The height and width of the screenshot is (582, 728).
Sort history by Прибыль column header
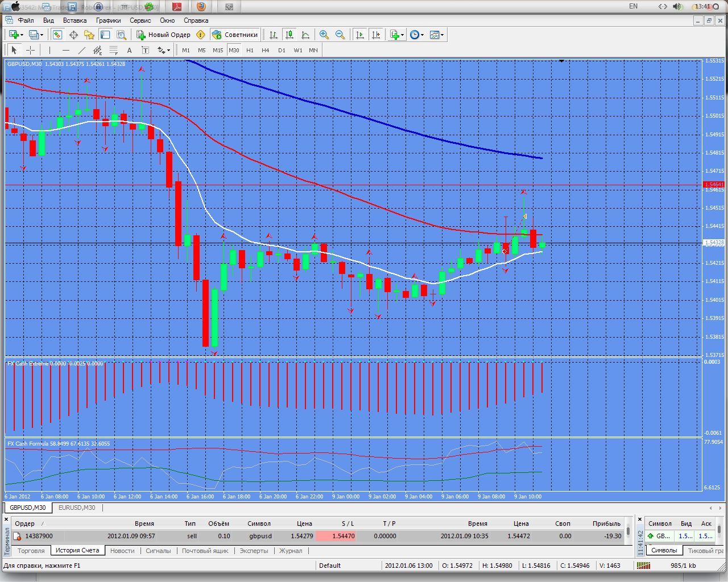pyautogui.click(x=606, y=523)
